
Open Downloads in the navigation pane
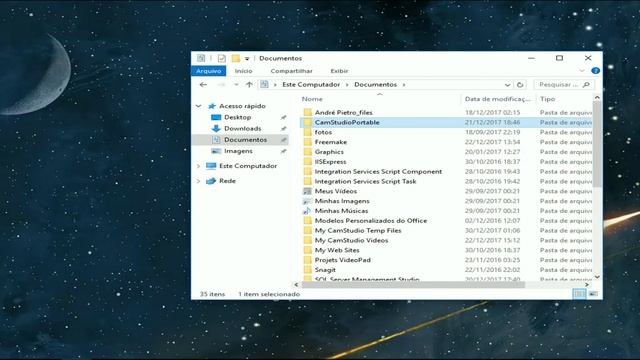[x=242, y=129]
